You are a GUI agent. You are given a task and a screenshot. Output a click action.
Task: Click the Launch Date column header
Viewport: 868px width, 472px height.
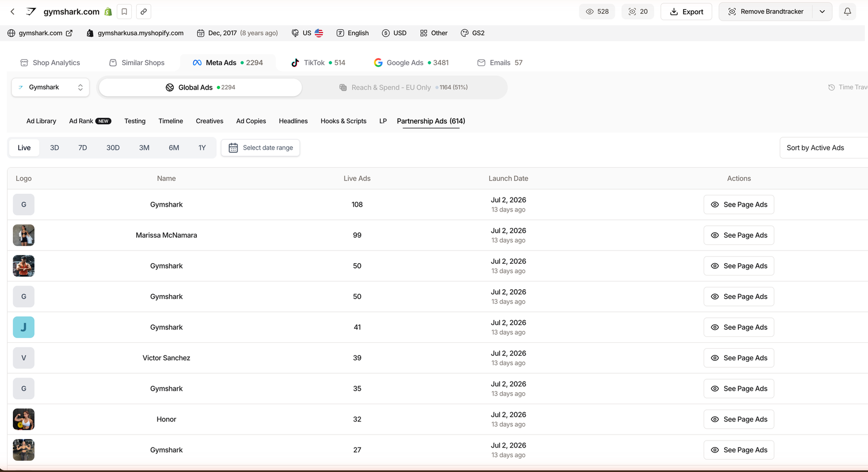(508, 178)
